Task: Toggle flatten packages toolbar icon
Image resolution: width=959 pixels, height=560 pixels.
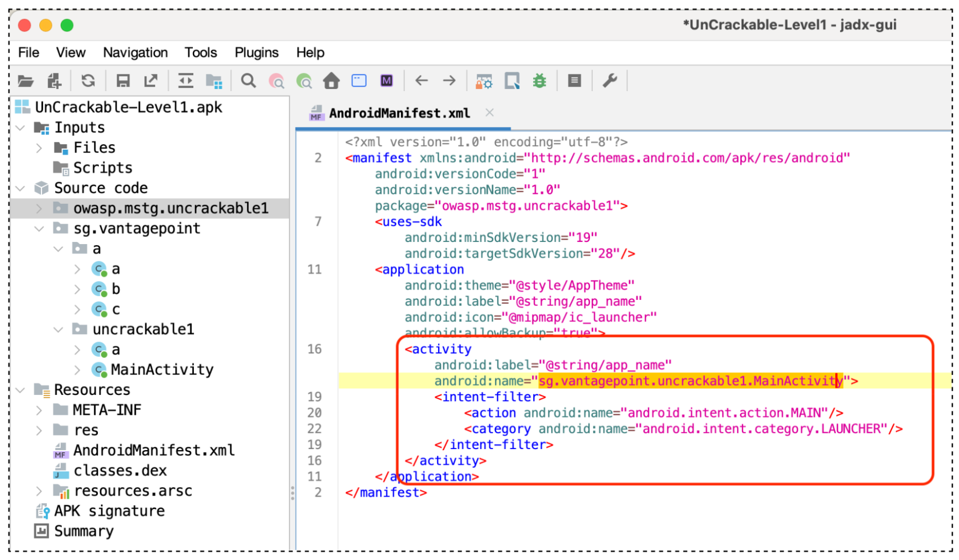Action: 214,81
